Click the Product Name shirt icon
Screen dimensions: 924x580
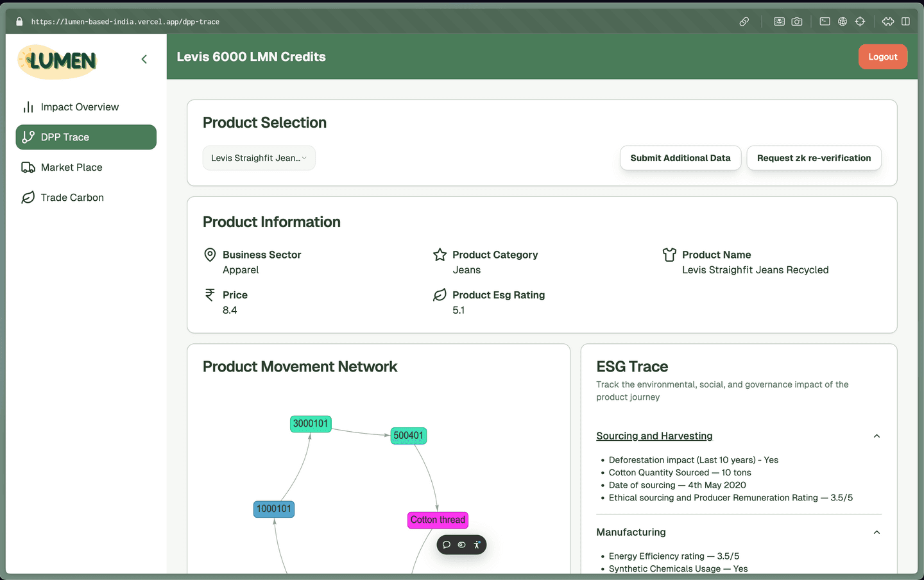(669, 255)
